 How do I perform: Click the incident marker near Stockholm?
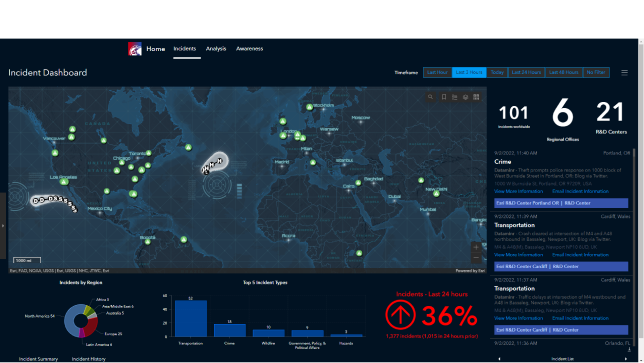pyautogui.click(x=309, y=107)
